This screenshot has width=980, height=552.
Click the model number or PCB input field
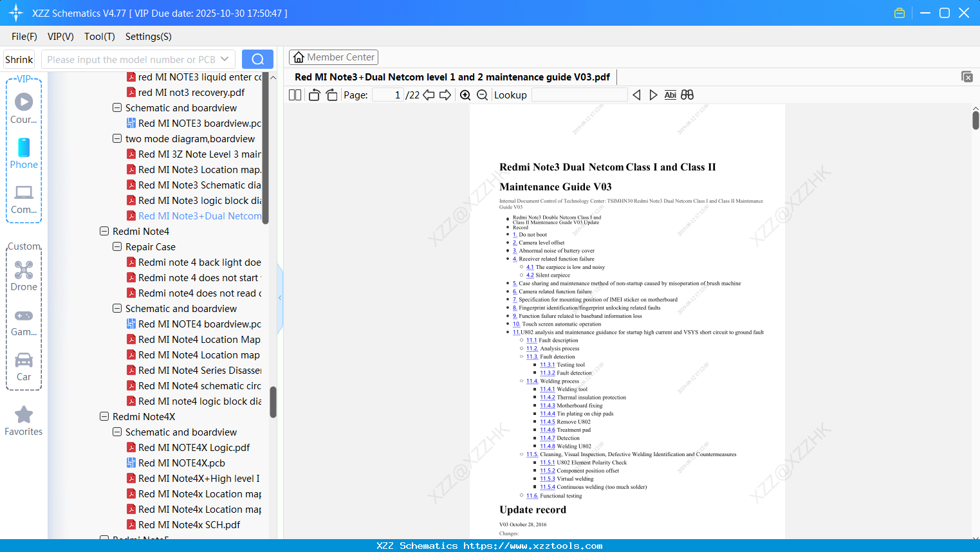[x=131, y=59]
